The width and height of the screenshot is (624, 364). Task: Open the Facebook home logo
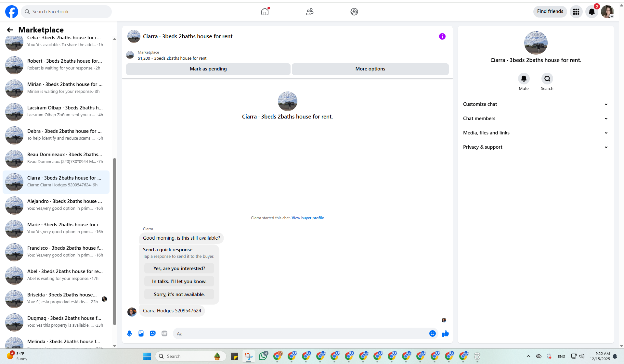tap(12, 12)
